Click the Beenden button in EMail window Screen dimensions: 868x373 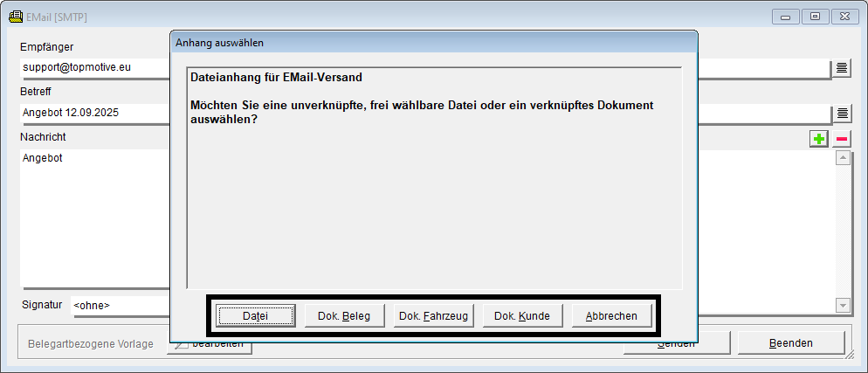point(791,343)
